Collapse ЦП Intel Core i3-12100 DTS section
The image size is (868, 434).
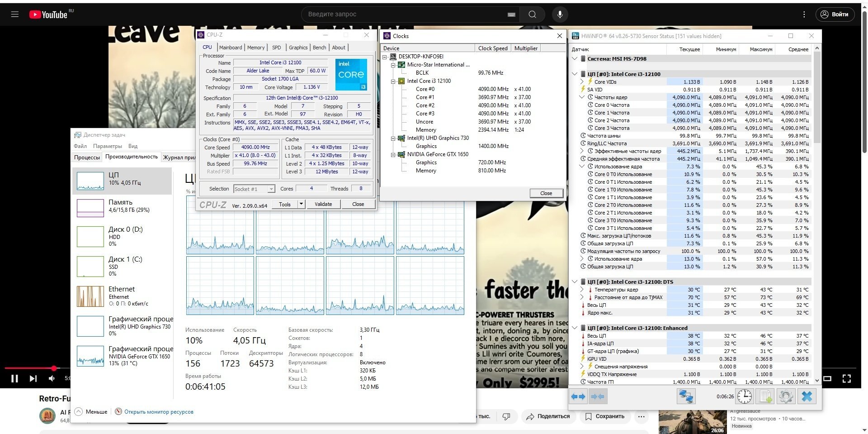pyautogui.click(x=575, y=282)
